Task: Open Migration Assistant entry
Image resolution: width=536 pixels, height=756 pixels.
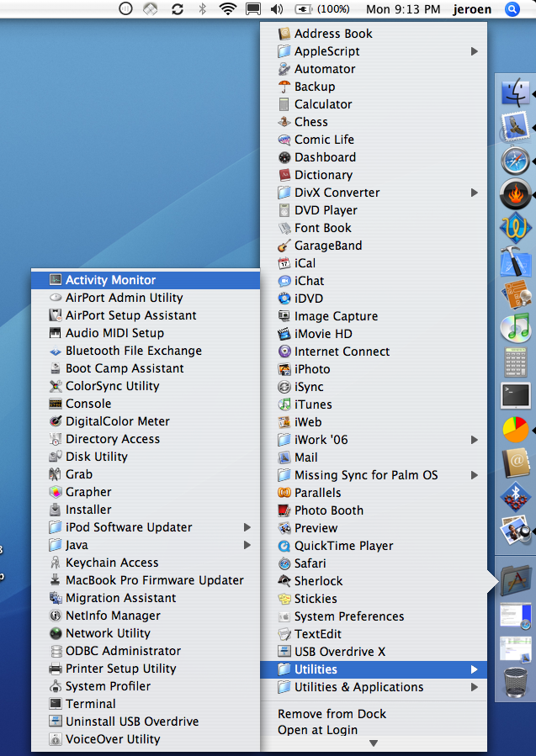Action: 146,598
